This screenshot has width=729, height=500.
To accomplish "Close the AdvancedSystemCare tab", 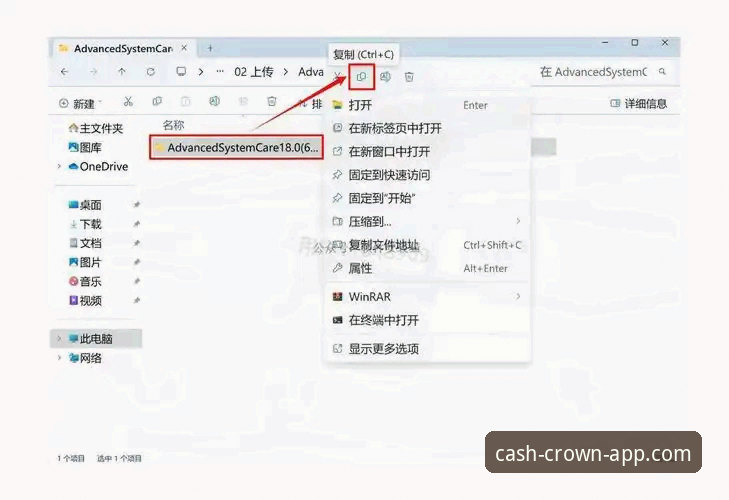I will [184, 48].
